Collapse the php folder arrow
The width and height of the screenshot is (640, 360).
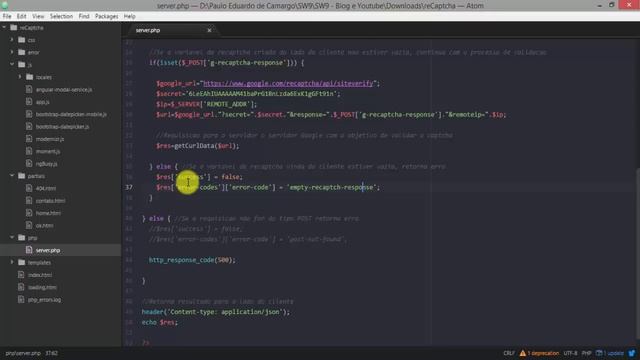pos(12,237)
